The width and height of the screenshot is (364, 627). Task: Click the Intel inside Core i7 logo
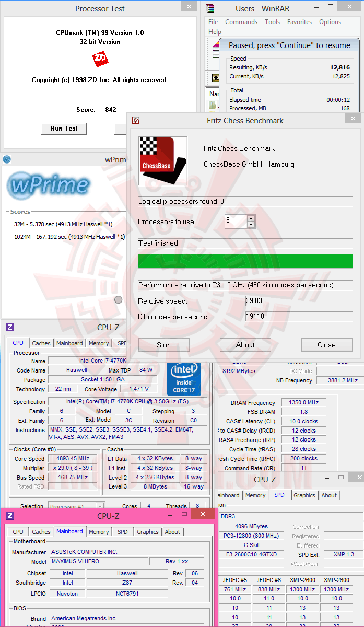(184, 378)
